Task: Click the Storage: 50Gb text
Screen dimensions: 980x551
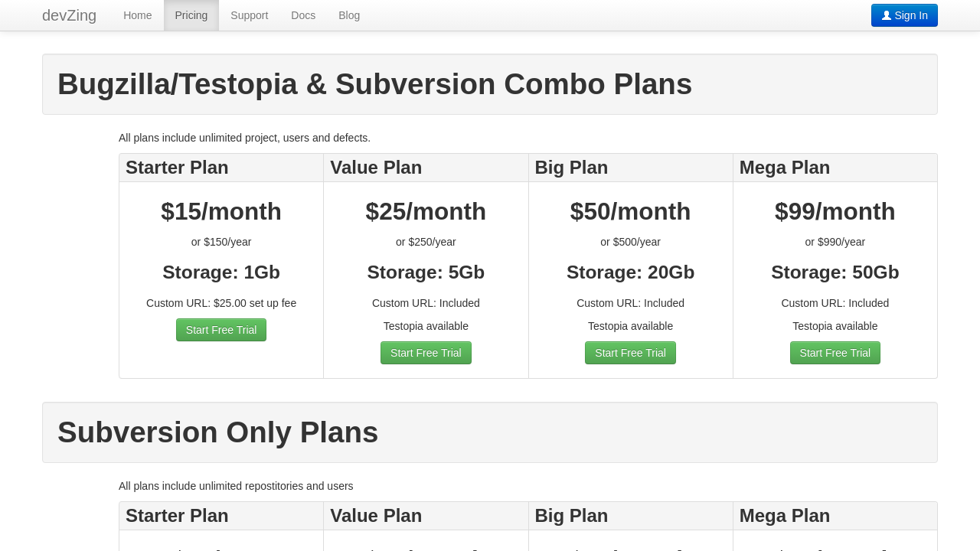Action: pos(835,272)
